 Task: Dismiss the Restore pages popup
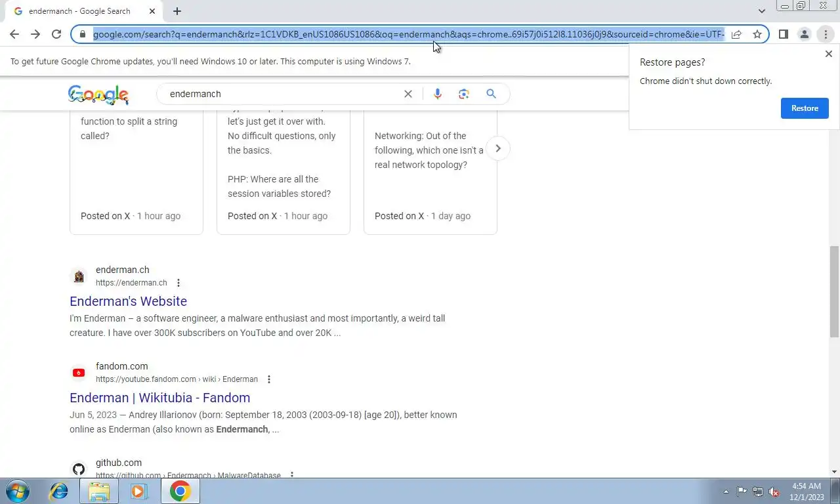point(828,54)
